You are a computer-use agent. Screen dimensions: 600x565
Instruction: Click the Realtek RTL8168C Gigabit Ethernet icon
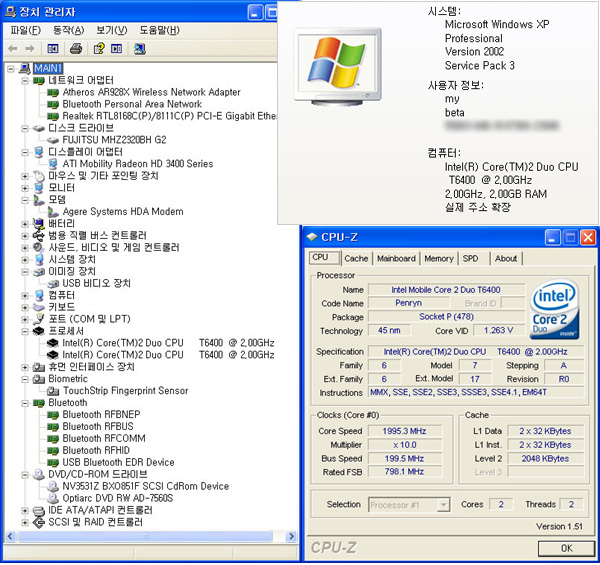tap(53, 116)
